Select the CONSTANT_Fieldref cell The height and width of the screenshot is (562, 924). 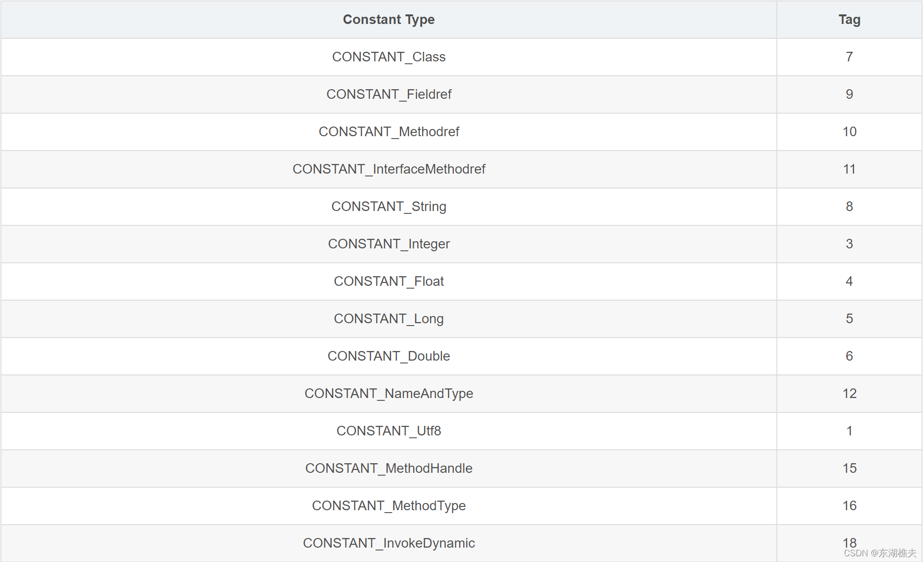click(x=389, y=94)
